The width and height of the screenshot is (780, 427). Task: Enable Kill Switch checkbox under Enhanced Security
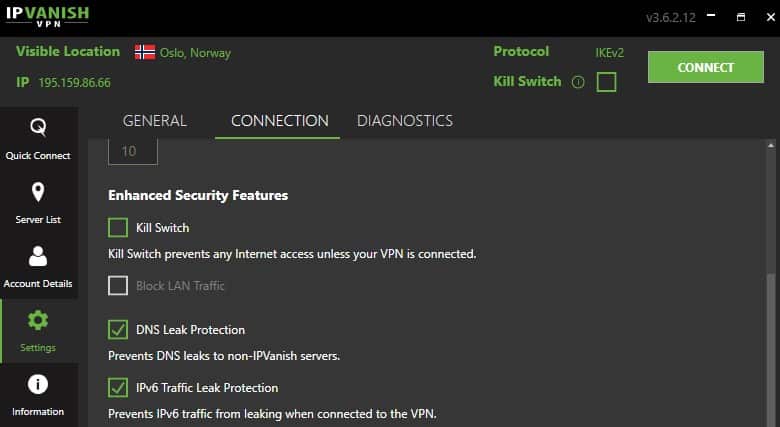pyautogui.click(x=118, y=228)
